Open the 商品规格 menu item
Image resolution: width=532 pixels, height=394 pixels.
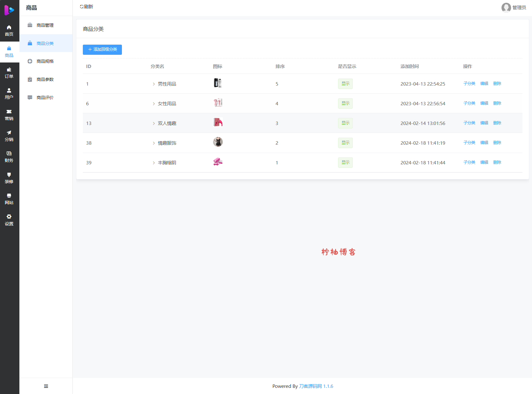tap(45, 61)
